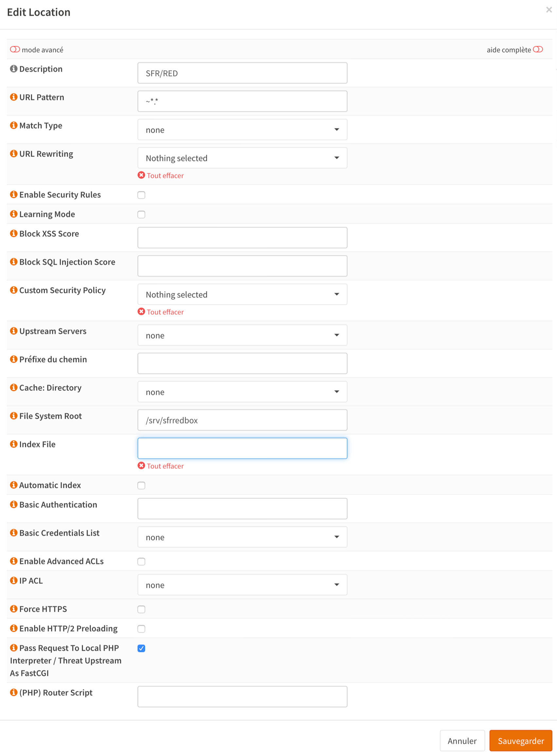Focus the File System Root input field

(242, 420)
